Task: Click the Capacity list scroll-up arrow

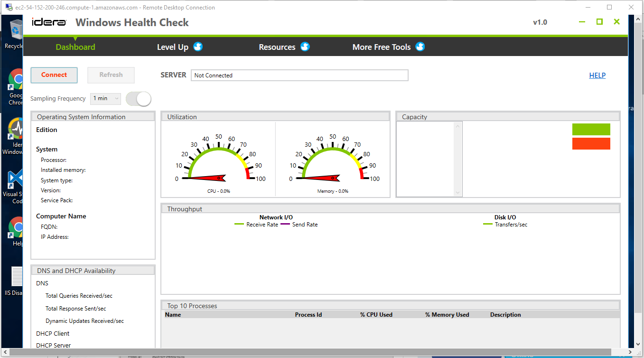Action: [458, 126]
